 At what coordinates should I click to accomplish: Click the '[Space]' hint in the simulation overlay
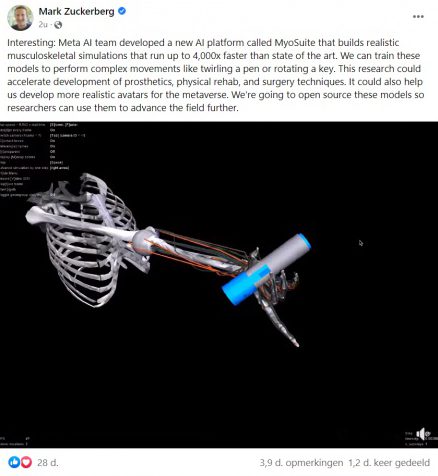56,162
